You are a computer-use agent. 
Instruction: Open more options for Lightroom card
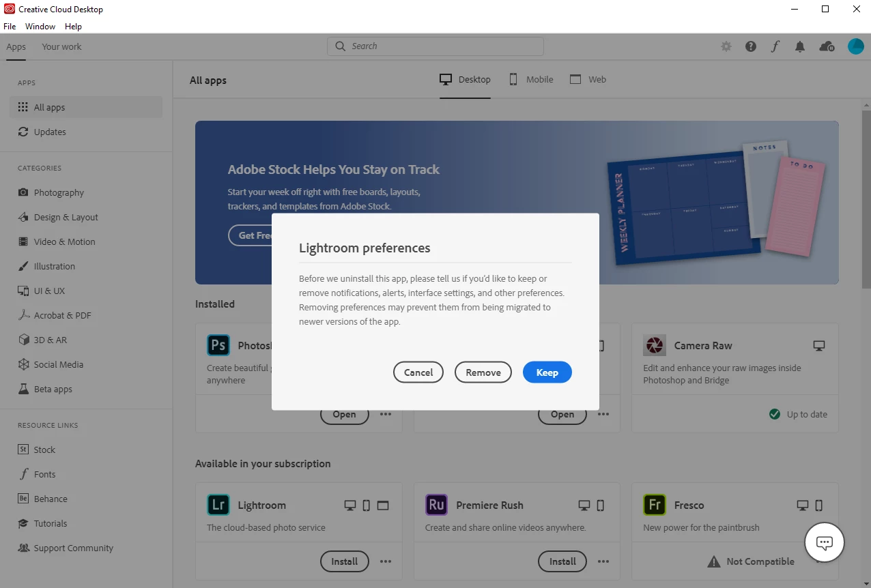[386, 561]
